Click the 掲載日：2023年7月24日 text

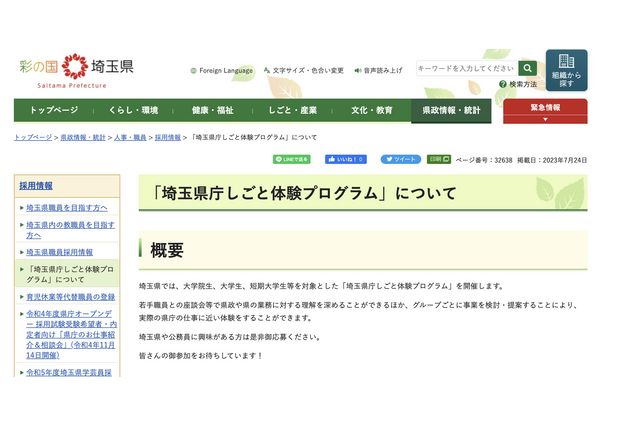(552, 160)
